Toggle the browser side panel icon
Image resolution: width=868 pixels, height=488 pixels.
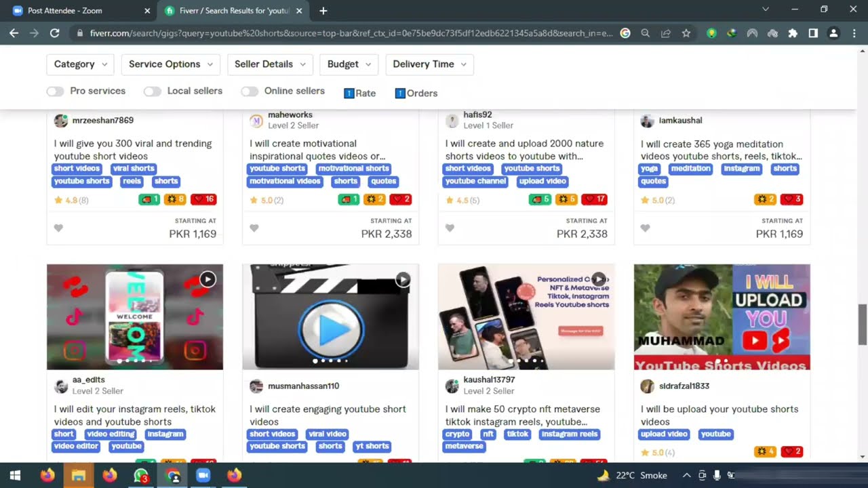(x=813, y=33)
